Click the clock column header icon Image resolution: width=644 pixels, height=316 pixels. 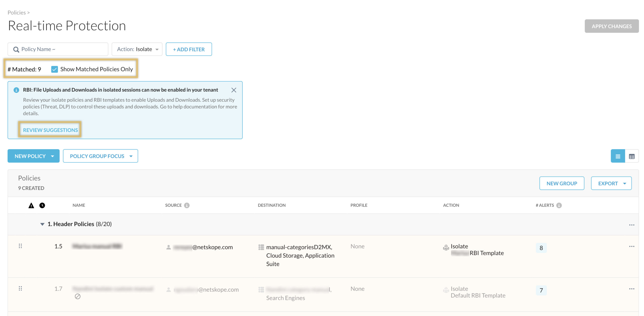click(42, 205)
